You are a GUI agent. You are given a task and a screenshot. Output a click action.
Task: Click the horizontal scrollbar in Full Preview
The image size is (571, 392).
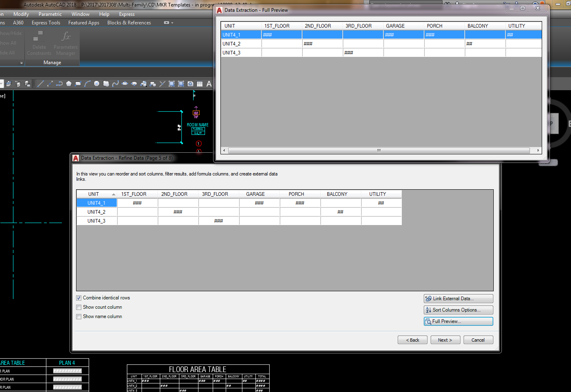379,150
